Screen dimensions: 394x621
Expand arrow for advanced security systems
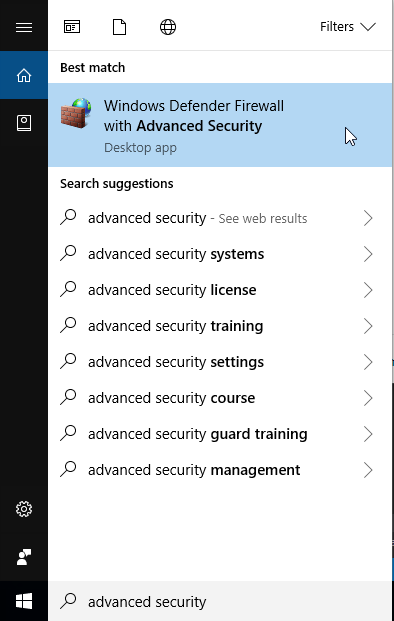click(368, 254)
